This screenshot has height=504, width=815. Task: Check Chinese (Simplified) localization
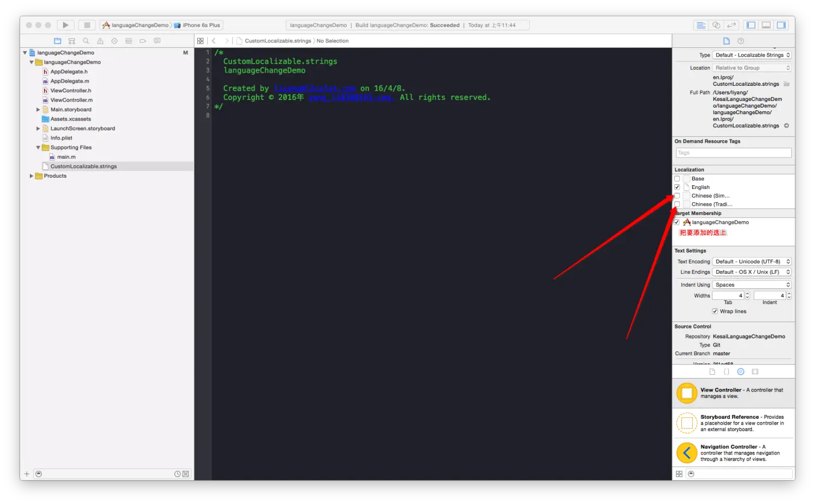click(677, 196)
